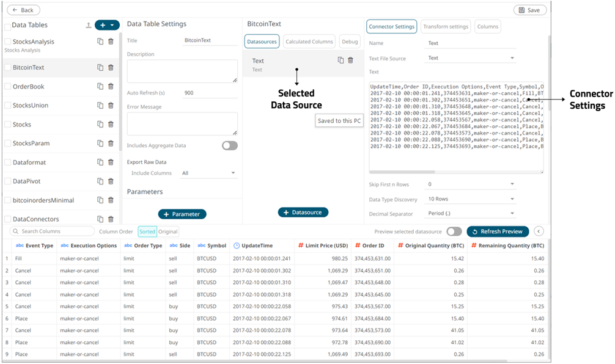The image size is (615, 364).
Task: Delete the StocksAnalysis data table
Action: point(110,42)
